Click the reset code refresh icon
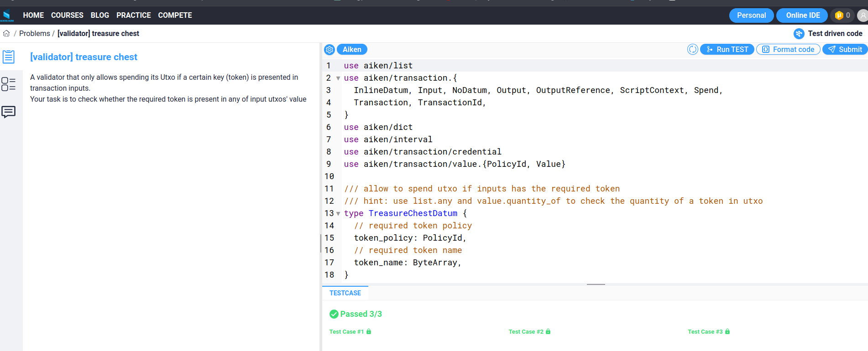The image size is (868, 351). (692, 50)
